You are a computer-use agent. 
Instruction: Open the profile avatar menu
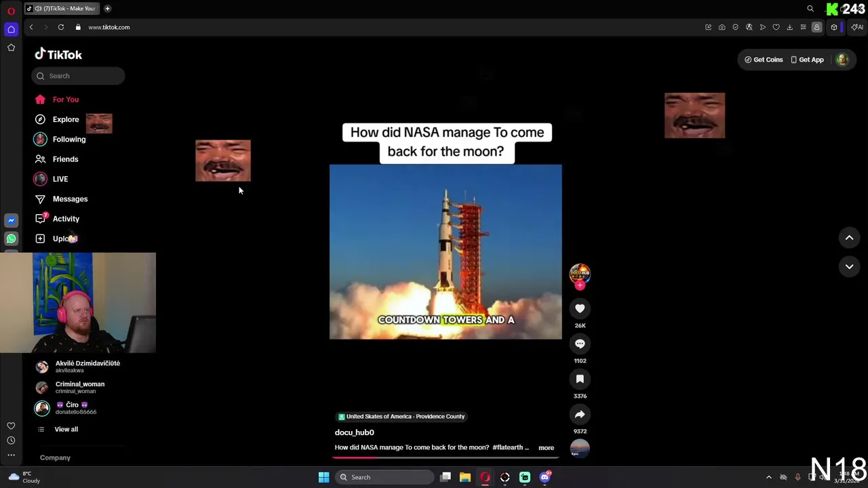coord(842,60)
